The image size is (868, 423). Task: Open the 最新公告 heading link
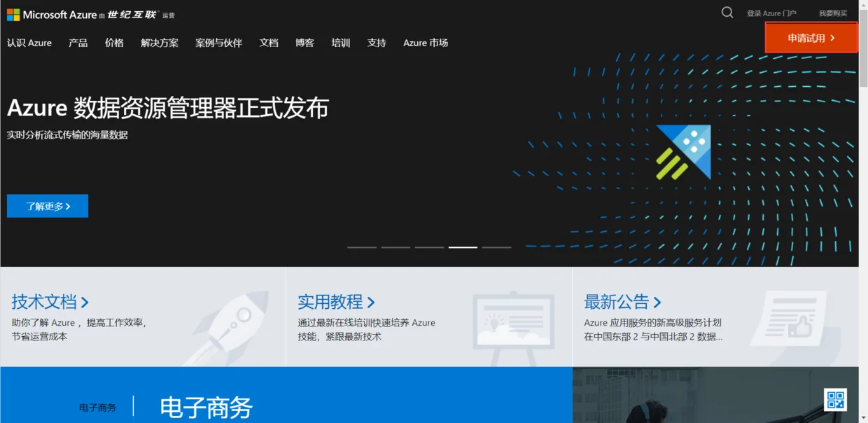click(x=622, y=302)
